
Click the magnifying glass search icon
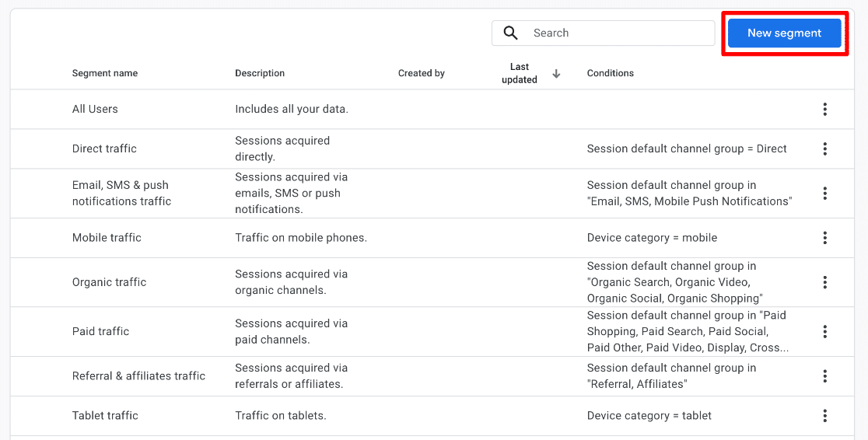point(511,33)
